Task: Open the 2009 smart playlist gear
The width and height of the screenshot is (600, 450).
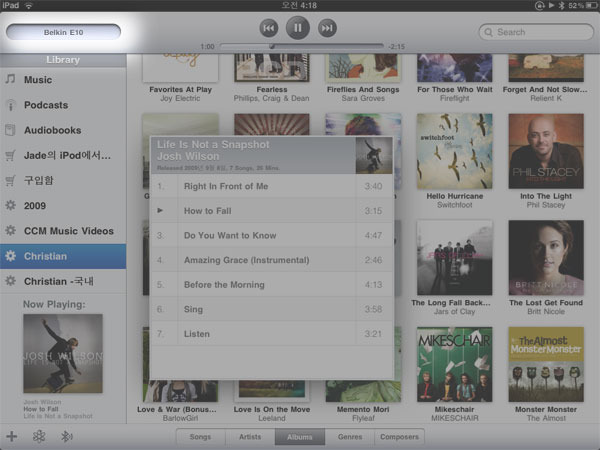Action: click(x=10, y=205)
